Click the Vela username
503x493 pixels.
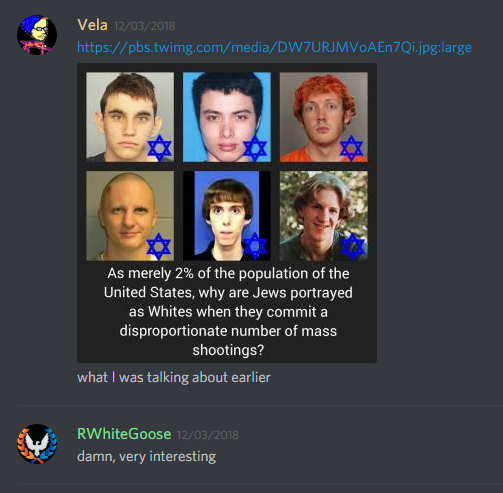pos(93,25)
